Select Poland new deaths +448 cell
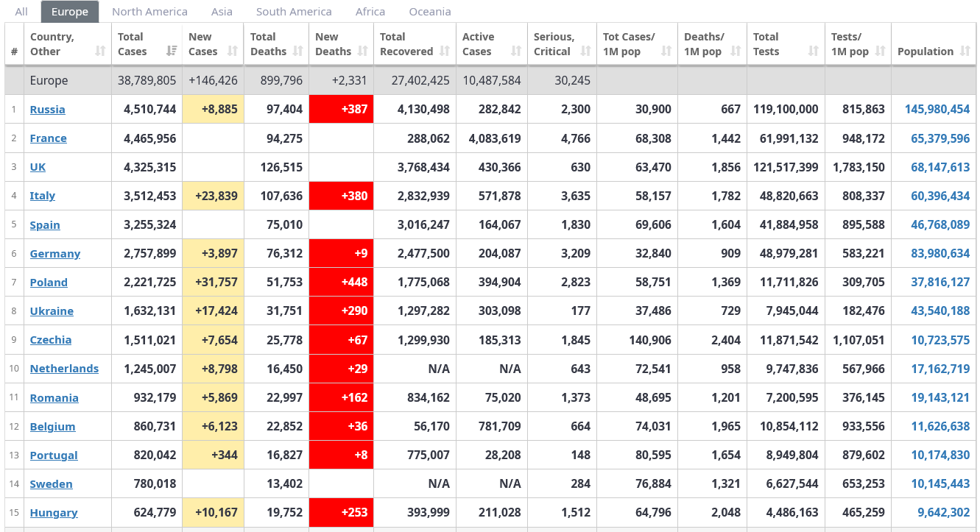Image resolution: width=980 pixels, height=532 pixels. tap(342, 283)
